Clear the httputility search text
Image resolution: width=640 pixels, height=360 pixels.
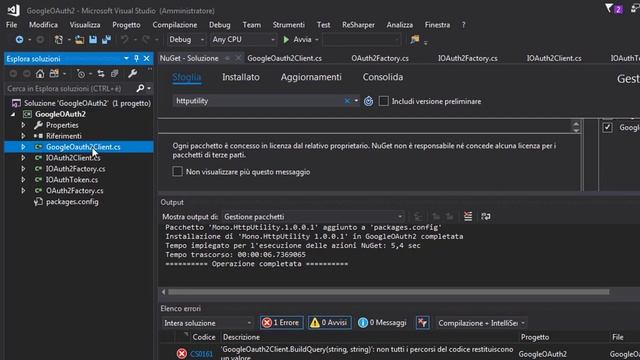(x=347, y=101)
